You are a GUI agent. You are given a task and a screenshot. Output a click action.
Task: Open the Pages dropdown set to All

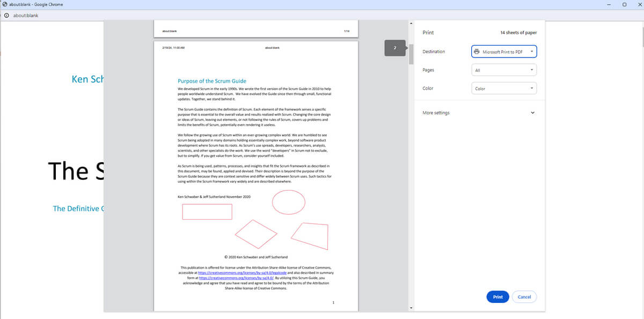(503, 69)
